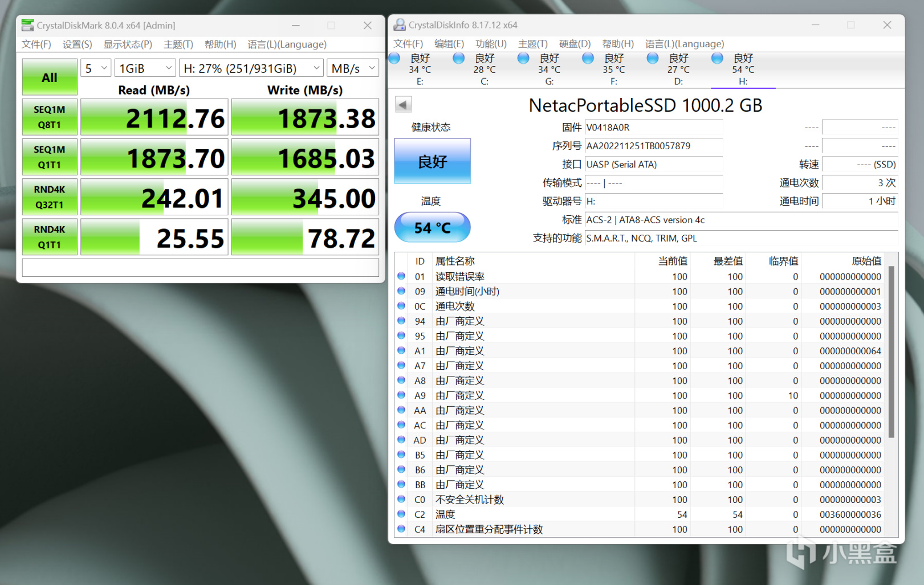This screenshot has width=924, height=585.
Task: Click the interface field UASP (Serial ATA)
Action: pyautogui.click(x=654, y=164)
